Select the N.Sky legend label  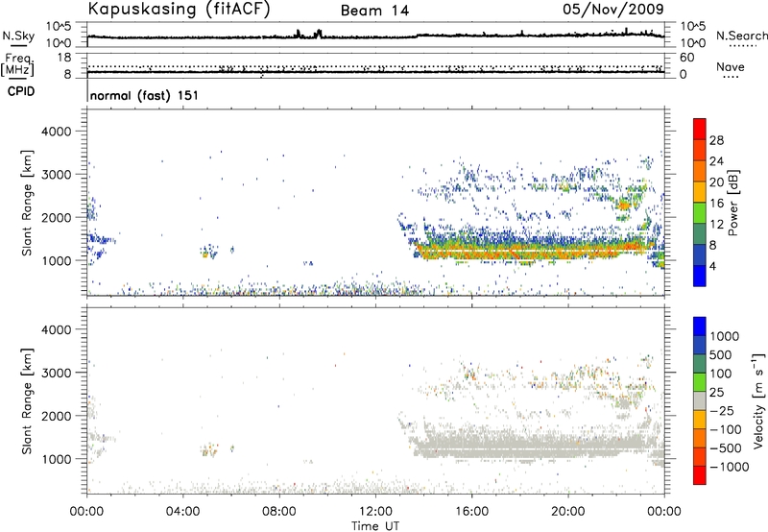coord(18,36)
